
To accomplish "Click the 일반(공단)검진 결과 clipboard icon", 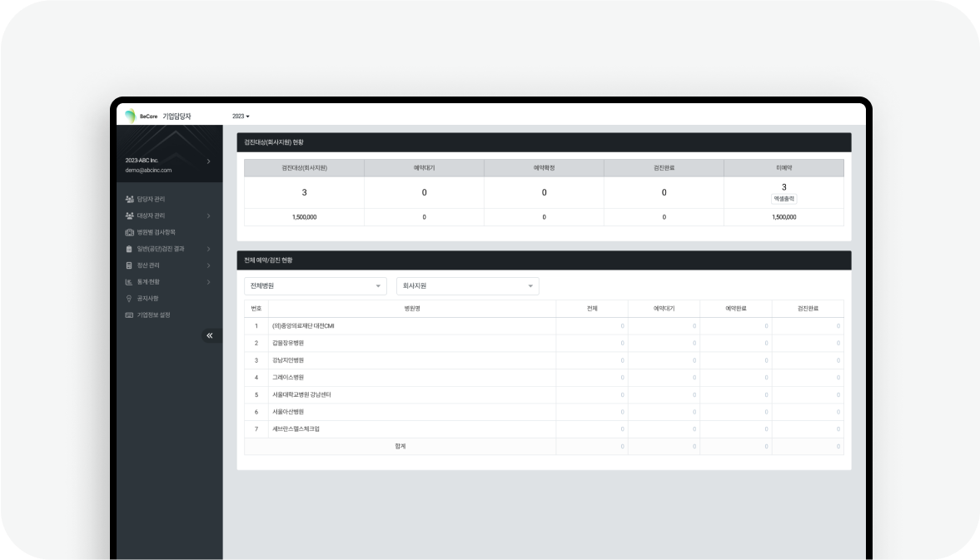I will (129, 249).
